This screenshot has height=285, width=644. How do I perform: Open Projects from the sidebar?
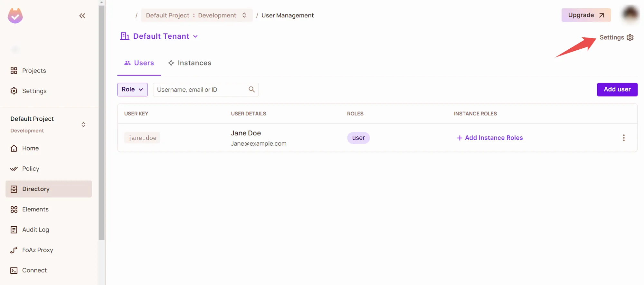pos(34,71)
